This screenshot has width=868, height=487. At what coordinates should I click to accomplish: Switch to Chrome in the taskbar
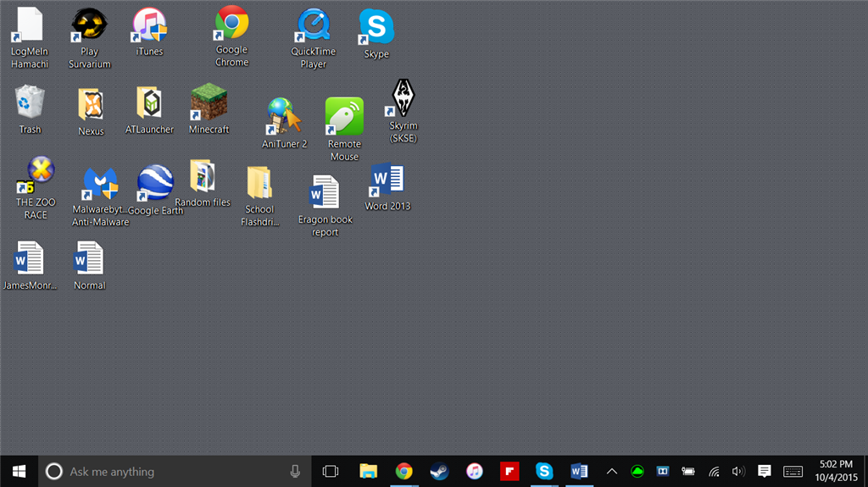pyautogui.click(x=404, y=472)
